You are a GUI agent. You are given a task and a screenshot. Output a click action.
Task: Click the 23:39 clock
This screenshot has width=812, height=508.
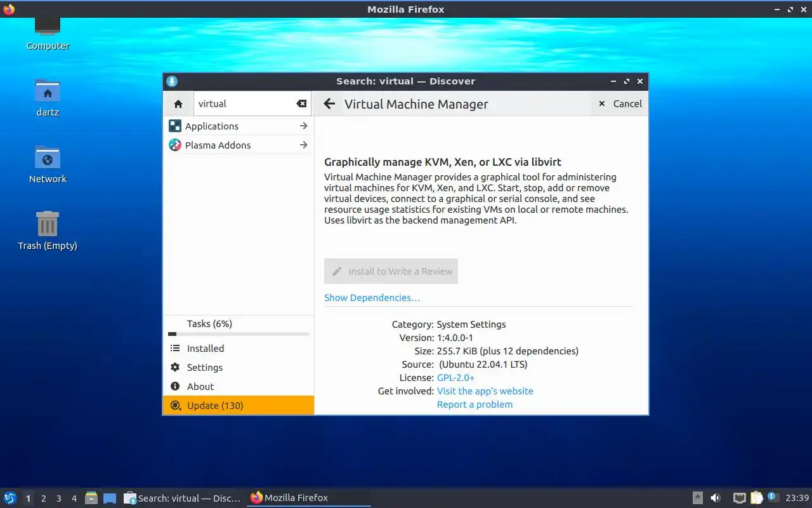click(x=797, y=498)
